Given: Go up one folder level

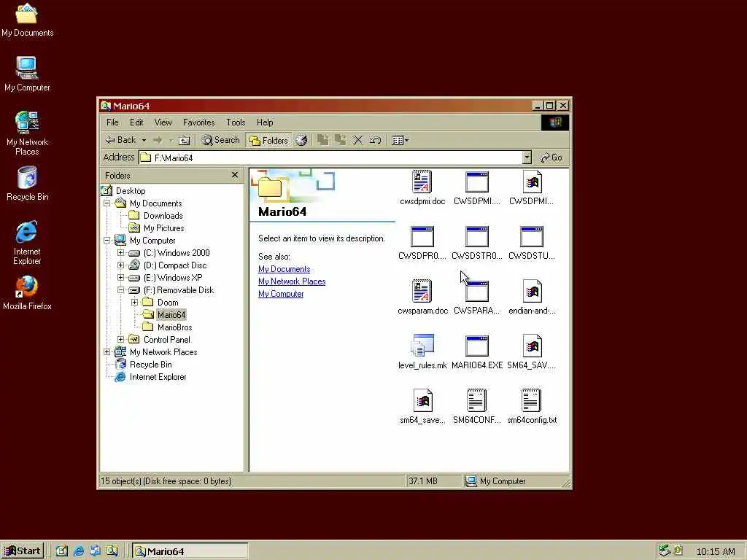Looking at the screenshot, I should coord(185,141).
